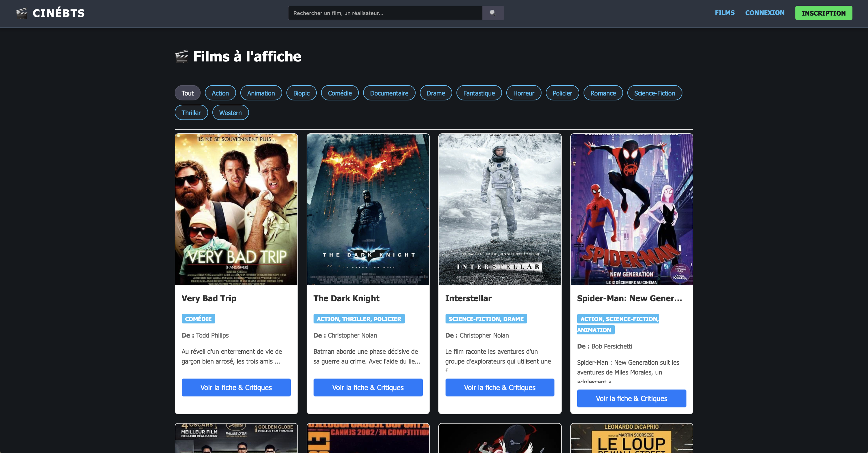Activate the Tout filter chip
868x453 pixels.
(x=187, y=93)
